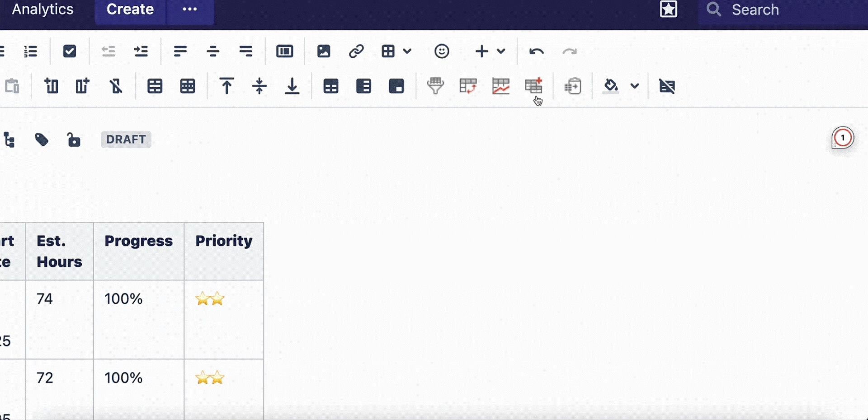
Task: Open the ellipsis overflow menu
Action: (189, 9)
